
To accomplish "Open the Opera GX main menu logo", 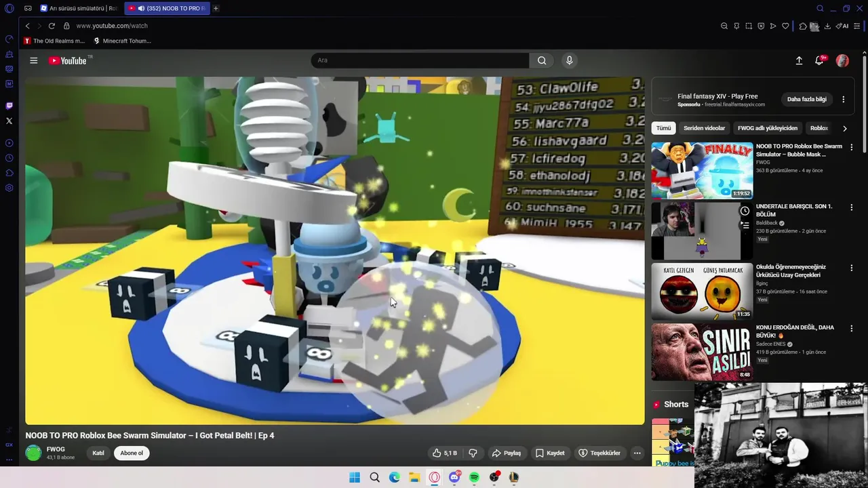I will coord(9,9).
